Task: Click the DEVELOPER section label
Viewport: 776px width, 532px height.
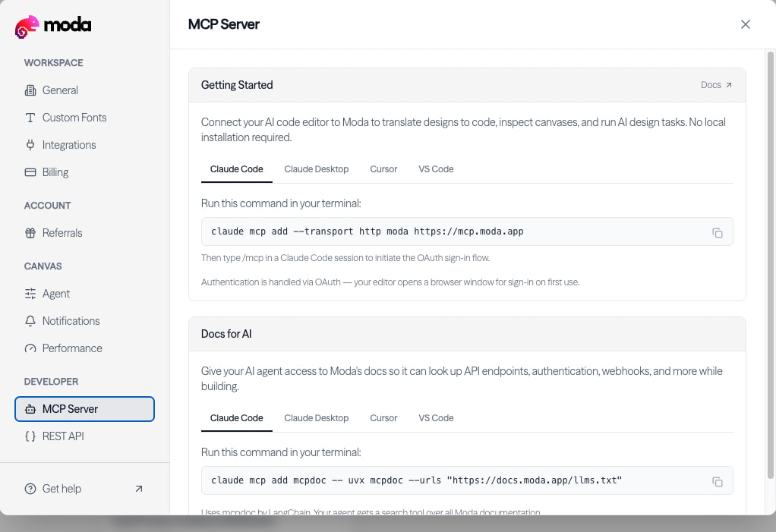Action: 51,382
